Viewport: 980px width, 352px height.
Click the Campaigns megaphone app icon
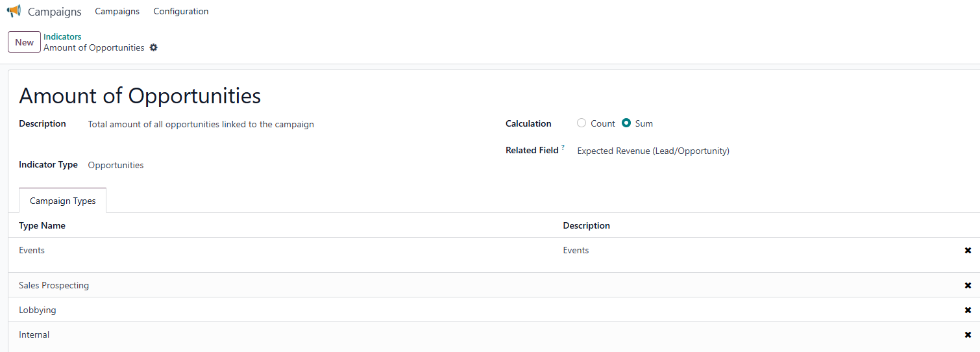[x=14, y=11]
